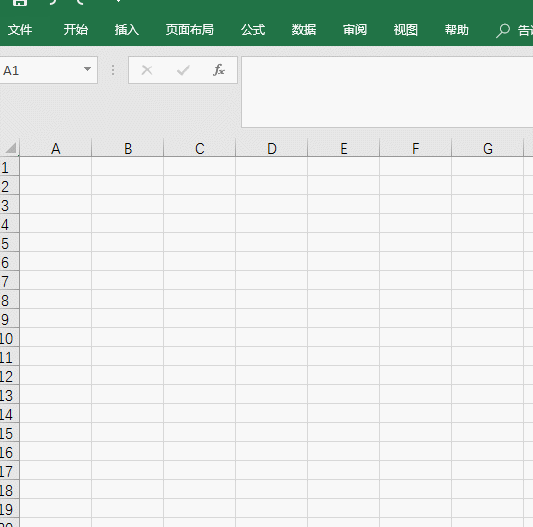This screenshot has width=533, height=527.
Task: Select column C header
Action: click(200, 148)
